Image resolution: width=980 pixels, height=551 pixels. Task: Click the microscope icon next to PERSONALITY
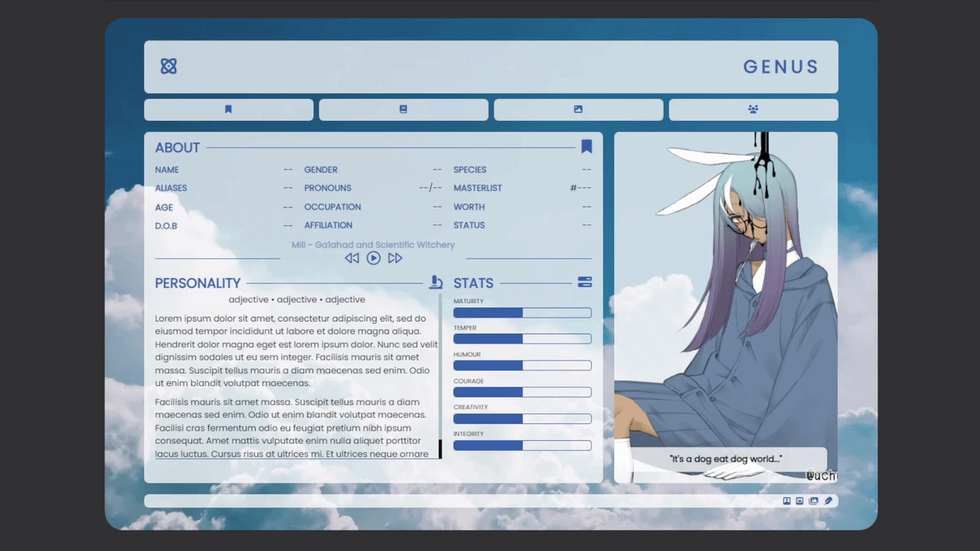pyautogui.click(x=436, y=282)
